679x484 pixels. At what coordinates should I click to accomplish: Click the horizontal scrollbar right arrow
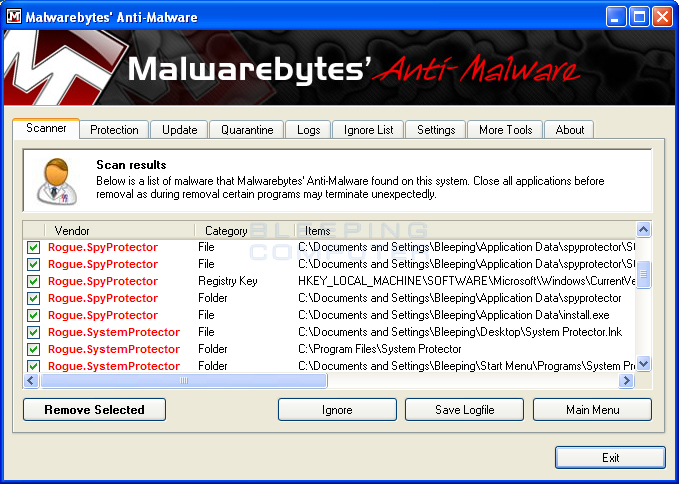pos(626,381)
